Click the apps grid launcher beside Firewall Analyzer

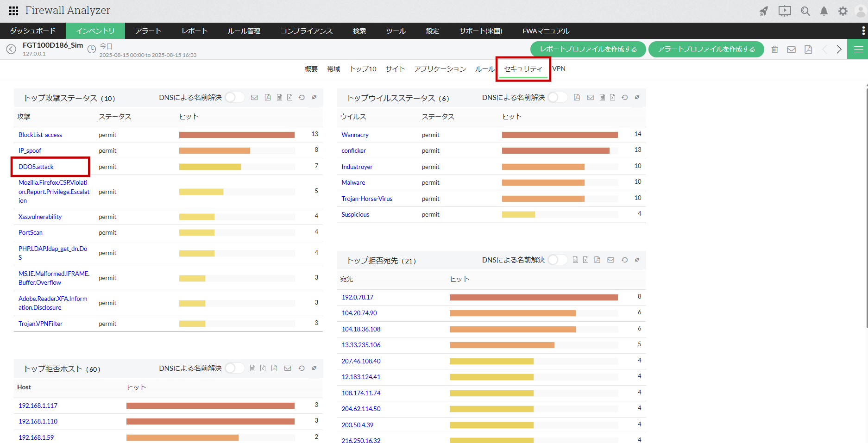tap(13, 11)
